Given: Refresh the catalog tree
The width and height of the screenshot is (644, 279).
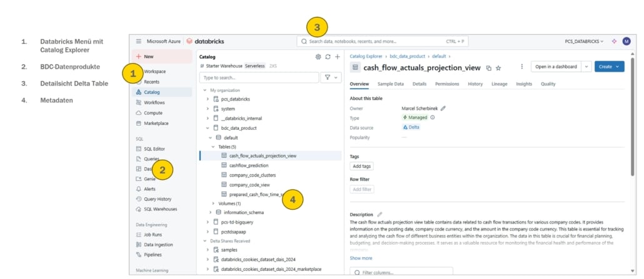Looking at the screenshot, I should pyautogui.click(x=328, y=56).
